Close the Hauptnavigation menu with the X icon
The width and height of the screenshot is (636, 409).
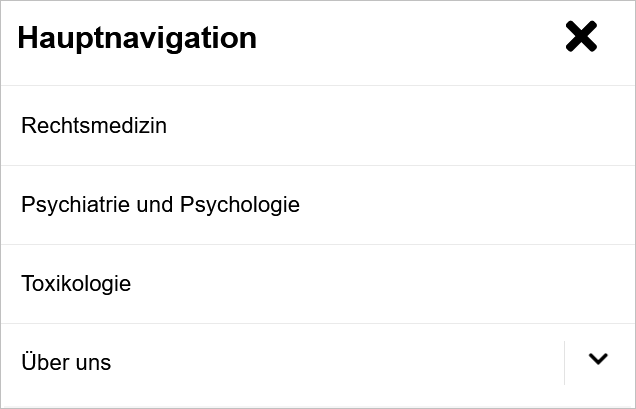click(x=581, y=38)
